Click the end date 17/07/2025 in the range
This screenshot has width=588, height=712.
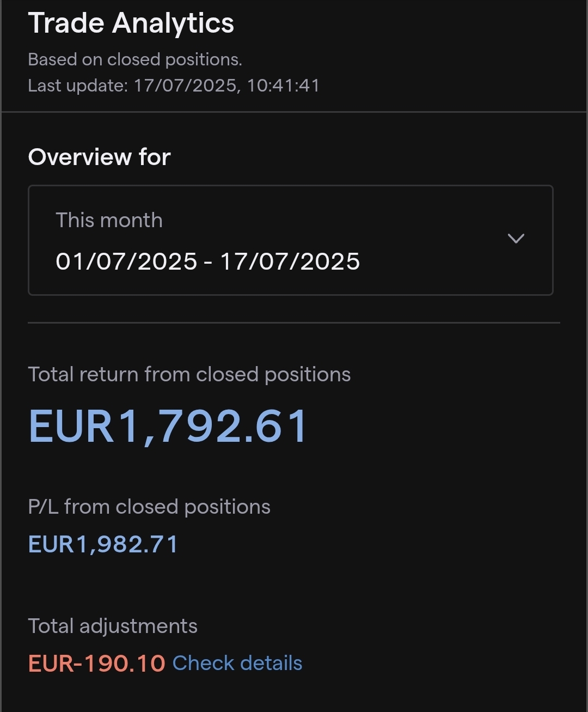coord(290,261)
